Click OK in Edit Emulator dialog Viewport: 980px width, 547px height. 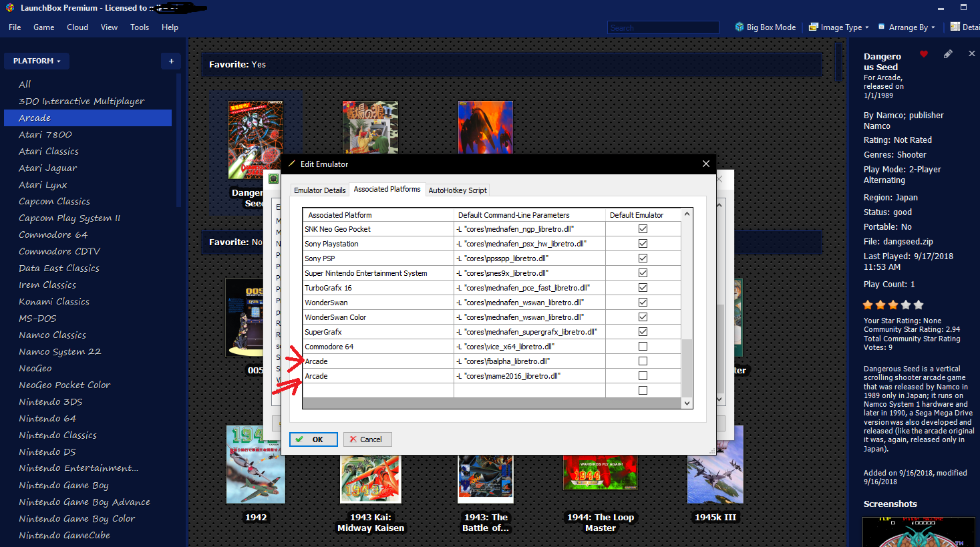[x=313, y=439]
